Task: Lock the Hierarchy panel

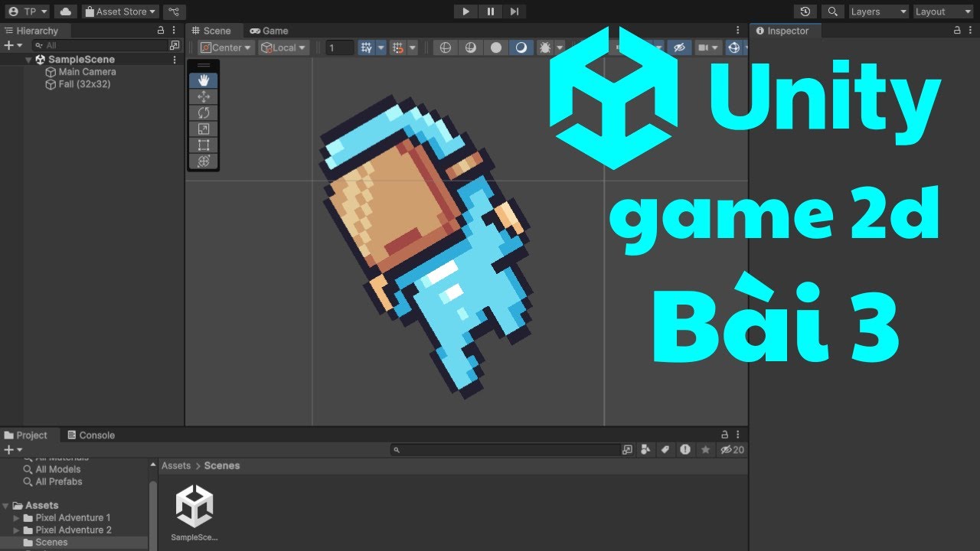Action: point(161,31)
